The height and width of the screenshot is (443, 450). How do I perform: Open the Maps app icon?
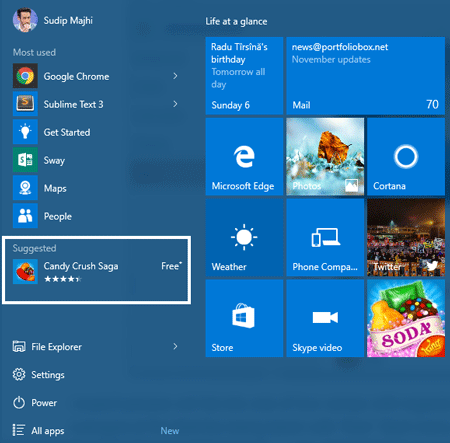[x=25, y=188]
